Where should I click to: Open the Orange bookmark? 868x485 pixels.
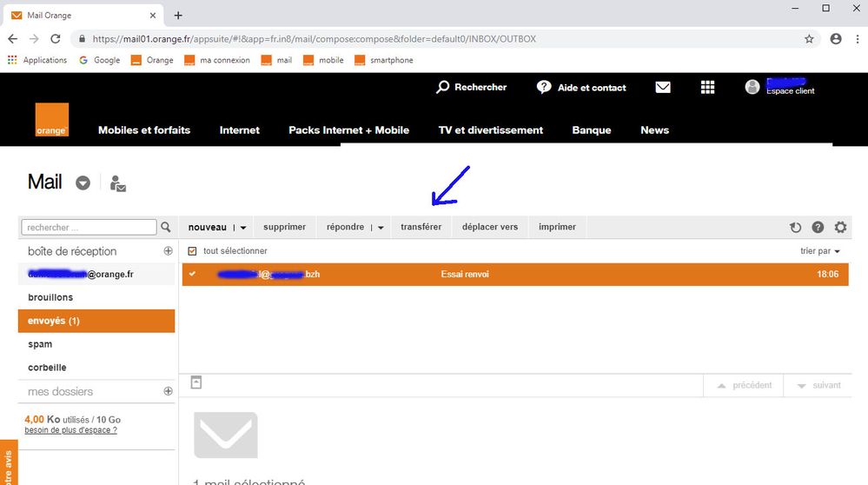(x=152, y=60)
